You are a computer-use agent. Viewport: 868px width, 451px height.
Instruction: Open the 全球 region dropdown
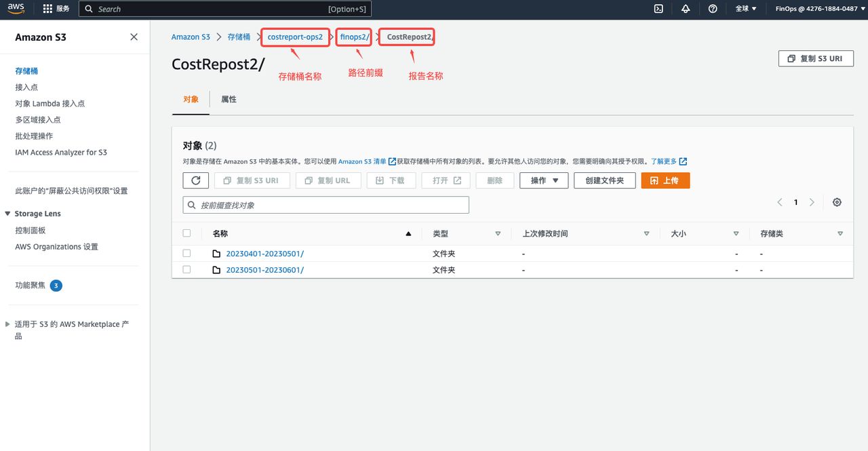(x=746, y=9)
